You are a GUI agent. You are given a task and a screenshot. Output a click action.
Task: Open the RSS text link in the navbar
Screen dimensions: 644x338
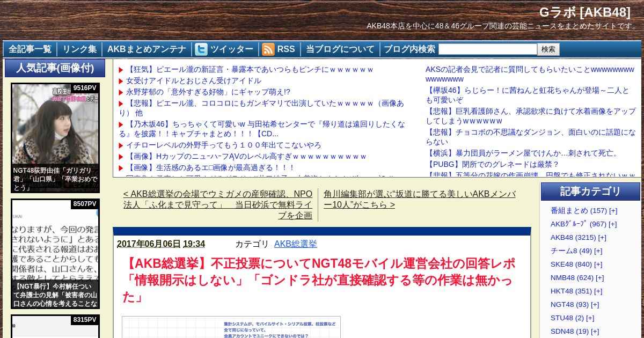(x=286, y=49)
